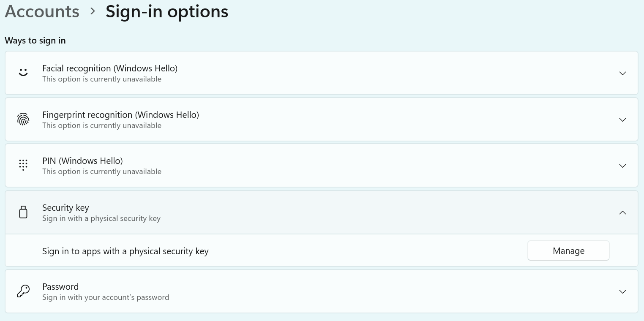Expand the Password section chevron

(622, 291)
